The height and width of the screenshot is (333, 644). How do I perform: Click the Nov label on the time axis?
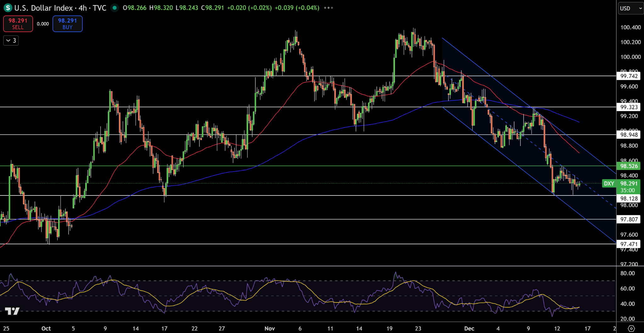[x=270, y=328]
